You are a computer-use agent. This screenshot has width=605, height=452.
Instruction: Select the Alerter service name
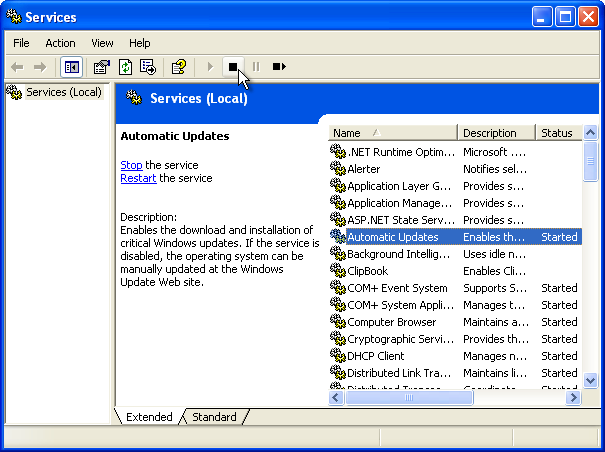tap(363, 169)
